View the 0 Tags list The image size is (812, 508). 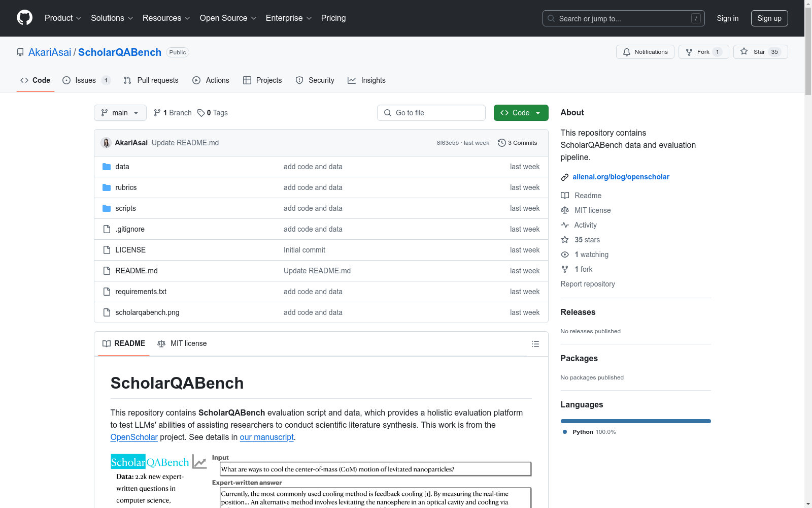[213, 113]
